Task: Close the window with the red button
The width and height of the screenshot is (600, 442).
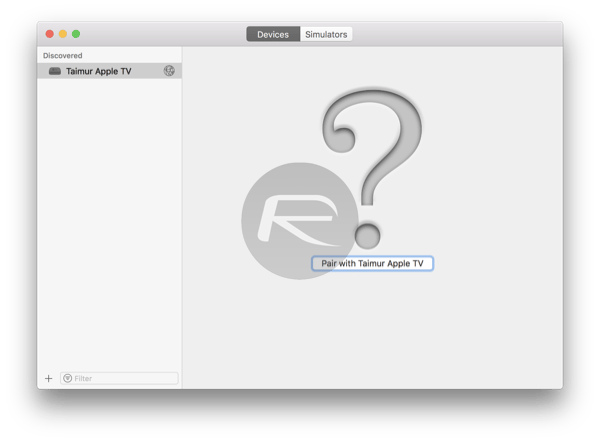Action: click(x=50, y=34)
